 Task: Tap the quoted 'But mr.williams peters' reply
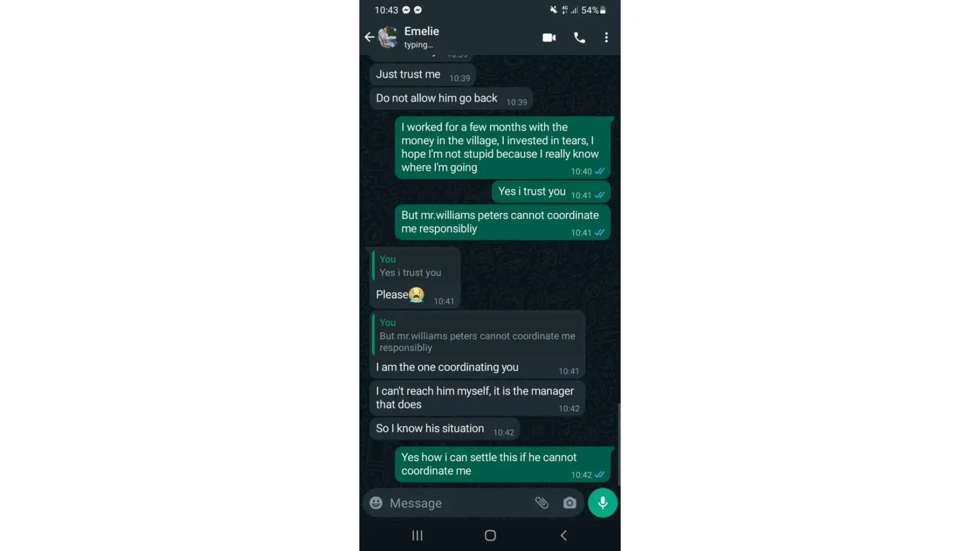pos(477,334)
